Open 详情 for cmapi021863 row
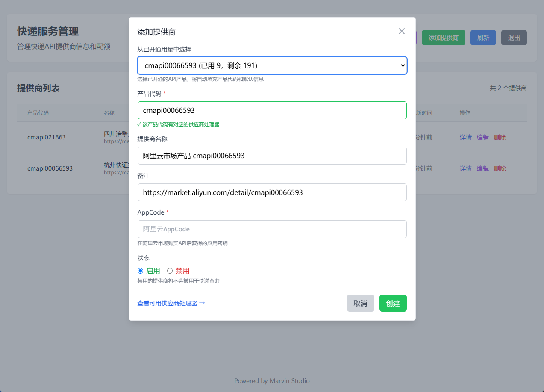Image resolution: width=544 pixels, height=392 pixels. (465, 137)
